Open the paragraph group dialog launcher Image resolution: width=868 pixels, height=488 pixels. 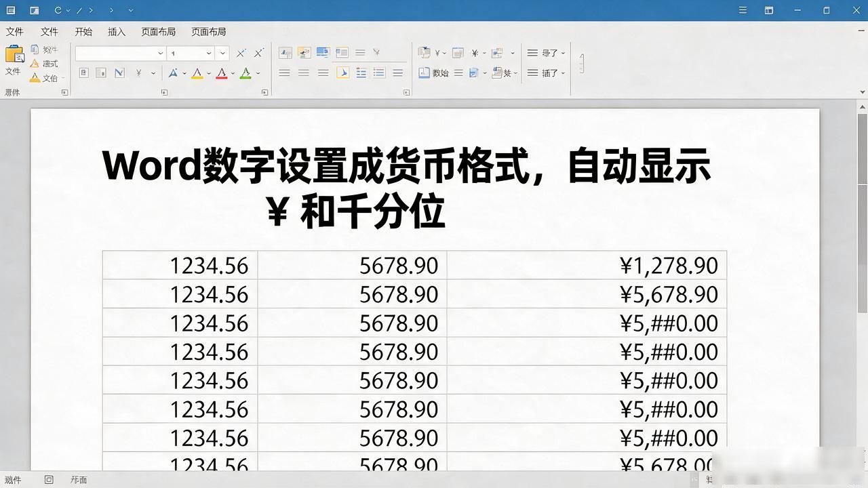click(406, 92)
